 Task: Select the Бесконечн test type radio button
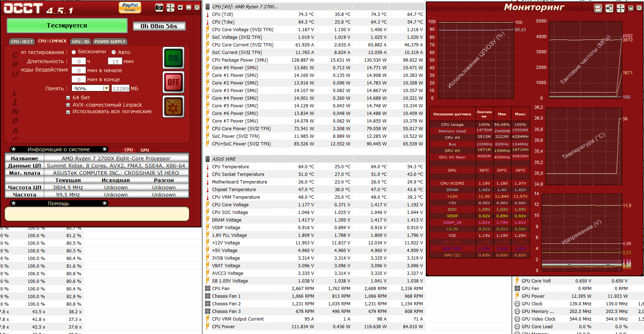(74, 52)
